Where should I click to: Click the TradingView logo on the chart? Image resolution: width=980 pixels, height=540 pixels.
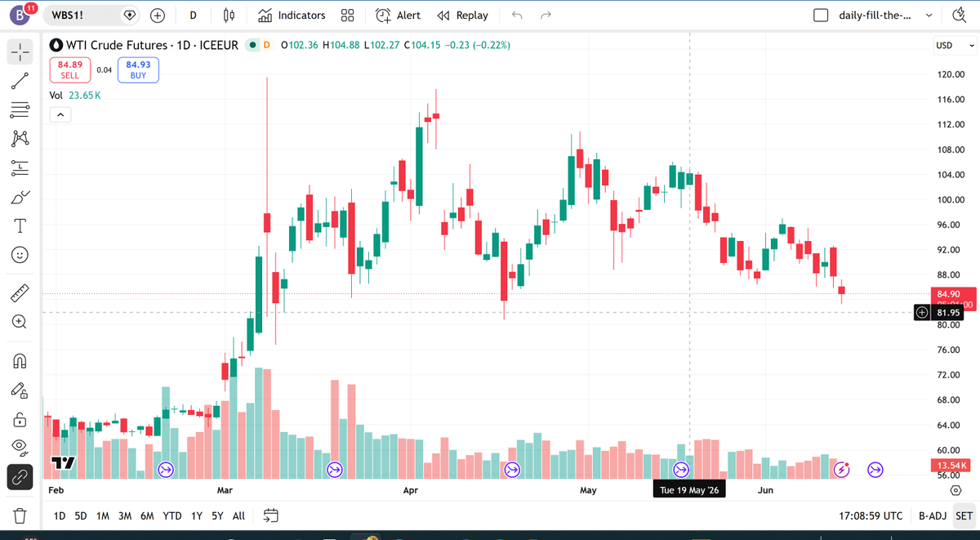coord(63,463)
